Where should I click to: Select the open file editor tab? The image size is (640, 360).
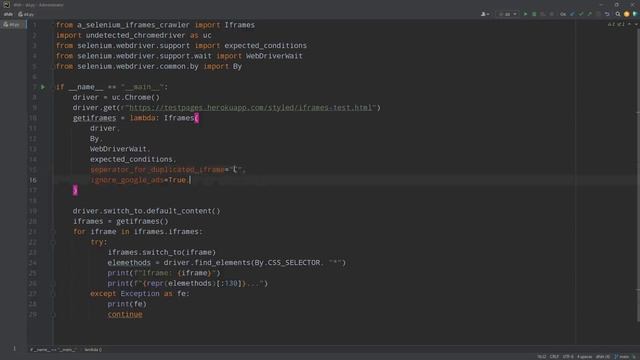(12, 24)
